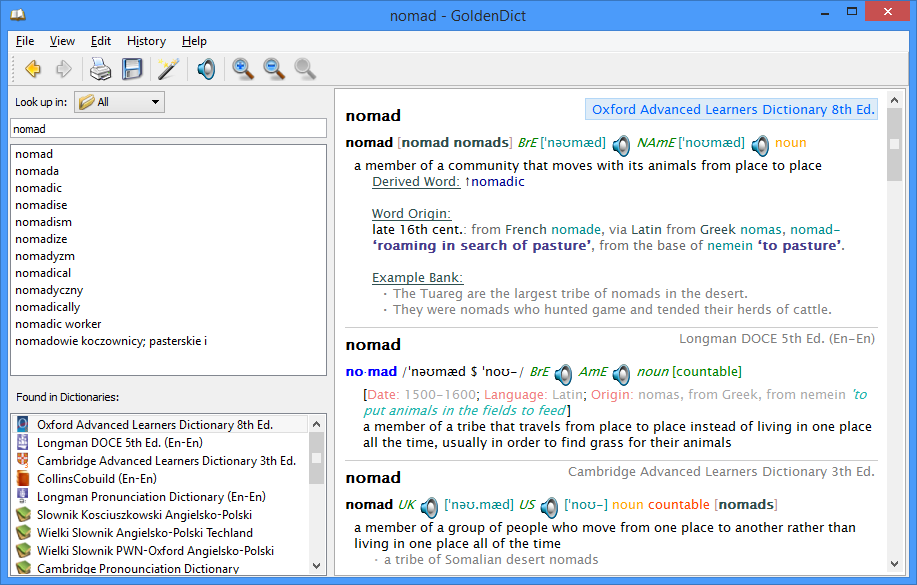Click the Cambridge Advanced Learners dictionary icon
Viewport: 917px width, 585px height.
(23, 460)
